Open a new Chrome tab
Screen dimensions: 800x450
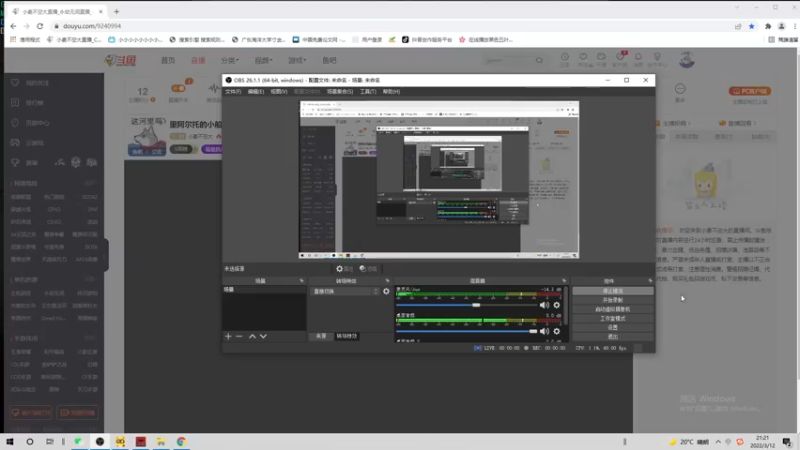116,11
